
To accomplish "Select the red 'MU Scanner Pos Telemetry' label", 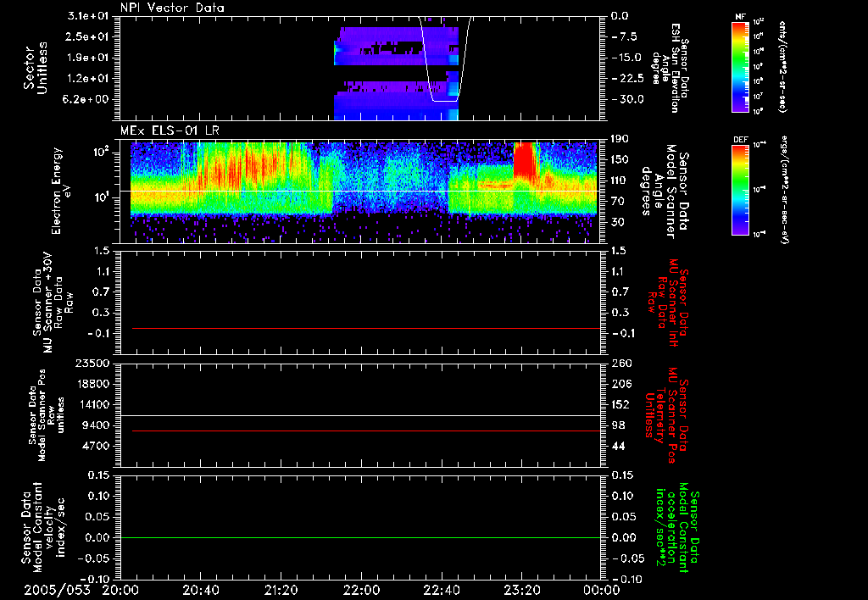I will coord(667,415).
